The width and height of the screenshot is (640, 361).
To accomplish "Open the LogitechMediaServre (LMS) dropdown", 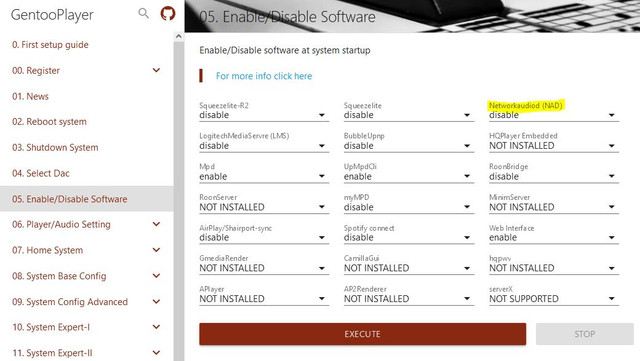I will click(x=264, y=146).
